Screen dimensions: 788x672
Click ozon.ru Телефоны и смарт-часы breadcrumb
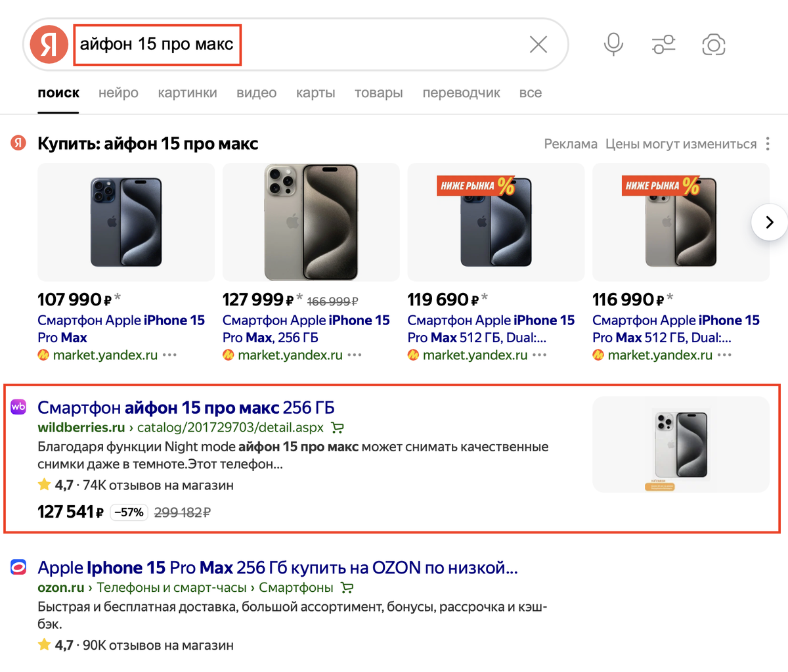(x=185, y=588)
